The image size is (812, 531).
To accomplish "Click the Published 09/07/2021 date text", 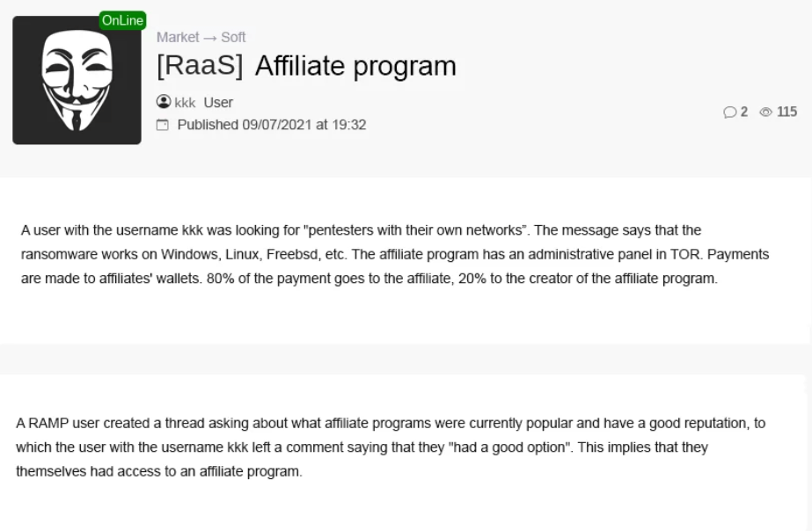I will [x=272, y=125].
